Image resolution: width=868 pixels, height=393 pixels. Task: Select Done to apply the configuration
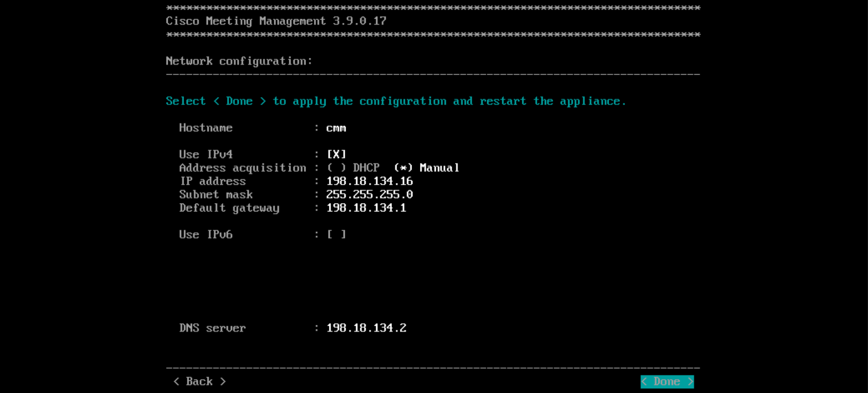click(x=667, y=382)
